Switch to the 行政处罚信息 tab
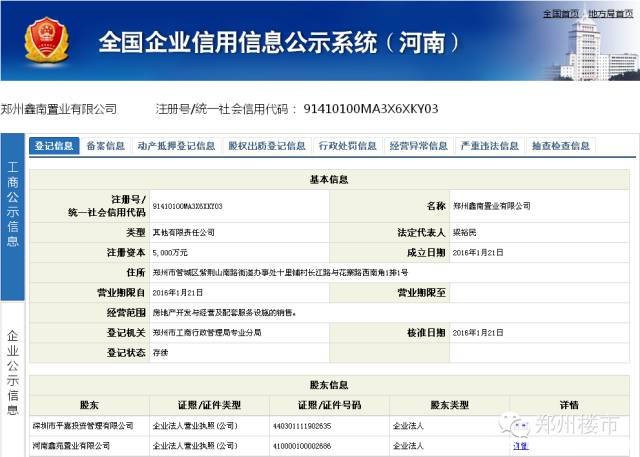640x457 pixels. (x=348, y=146)
